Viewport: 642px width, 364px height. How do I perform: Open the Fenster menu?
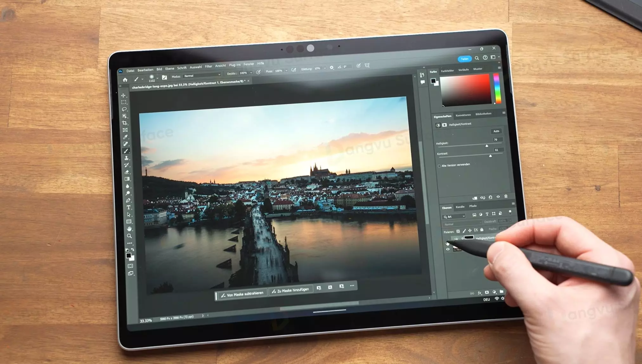coord(249,64)
